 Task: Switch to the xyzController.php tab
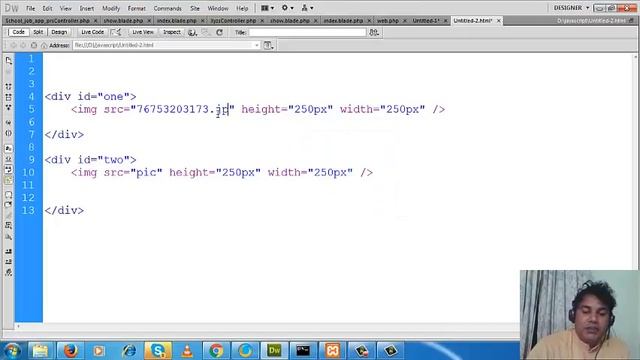(x=233, y=20)
